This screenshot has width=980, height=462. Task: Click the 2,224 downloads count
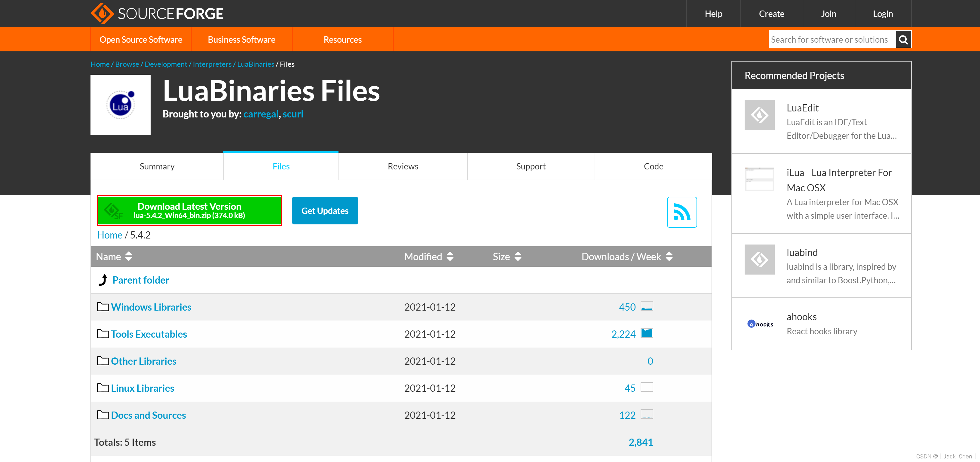623,334
